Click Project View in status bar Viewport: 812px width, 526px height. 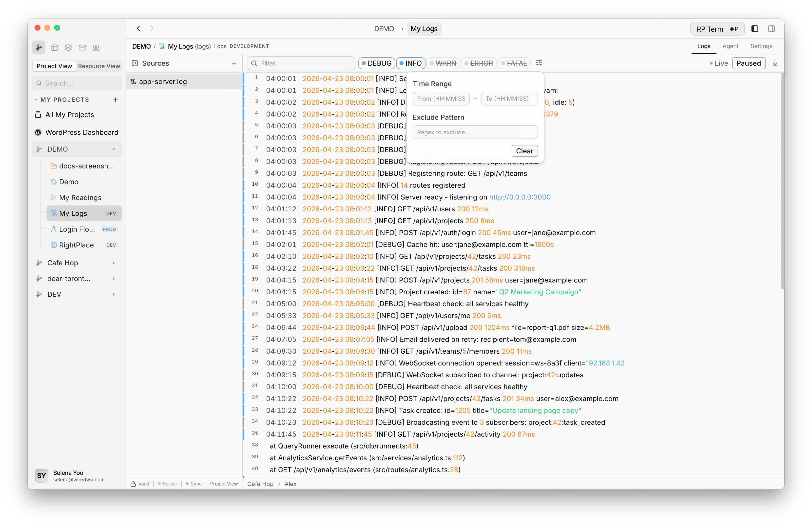(223, 484)
